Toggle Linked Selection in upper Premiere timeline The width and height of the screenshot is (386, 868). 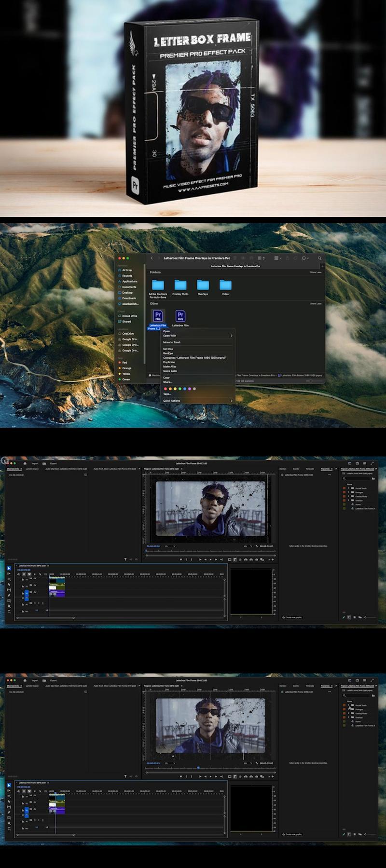29,574
